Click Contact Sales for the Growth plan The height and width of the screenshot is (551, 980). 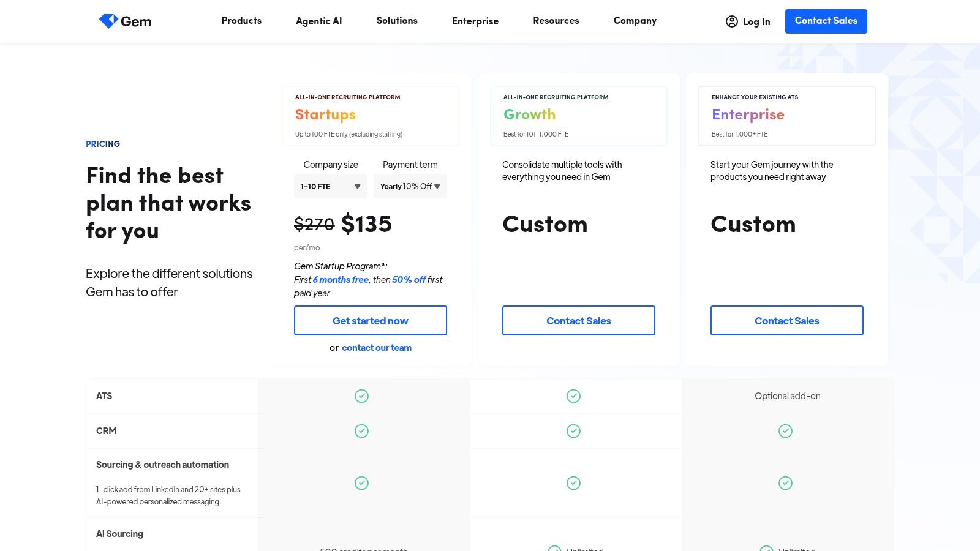click(x=578, y=320)
